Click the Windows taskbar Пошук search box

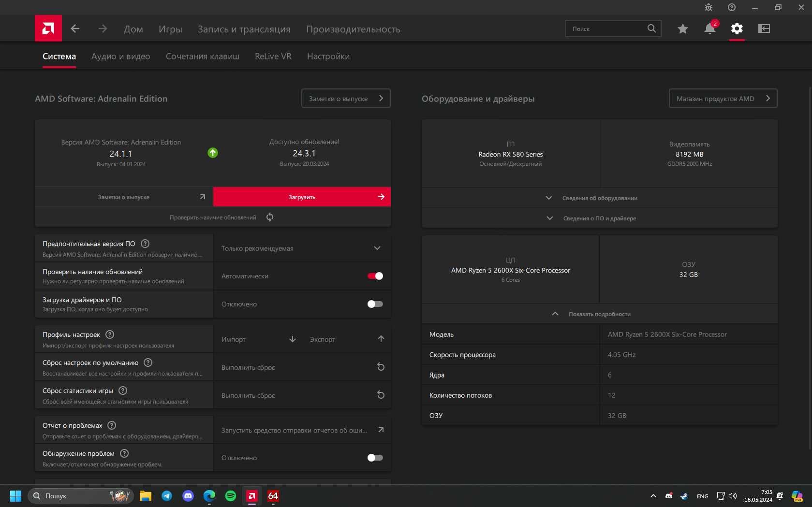pyautogui.click(x=80, y=496)
